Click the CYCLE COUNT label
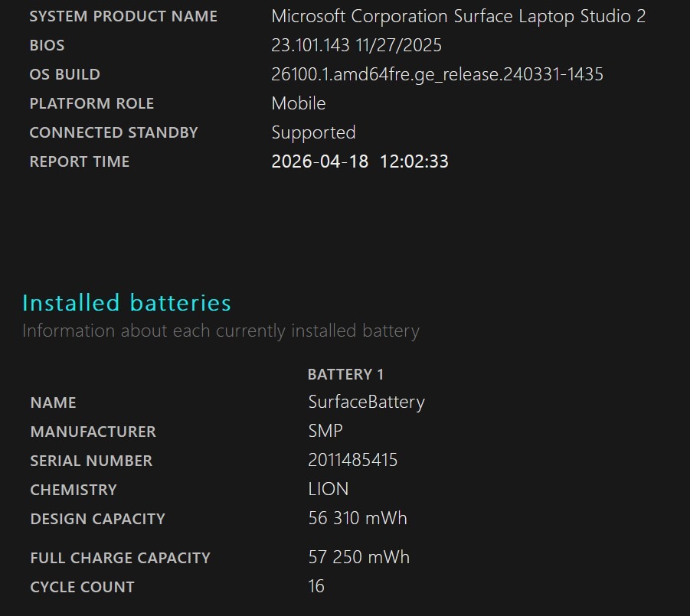This screenshot has width=690, height=616. (x=82, y=587)
